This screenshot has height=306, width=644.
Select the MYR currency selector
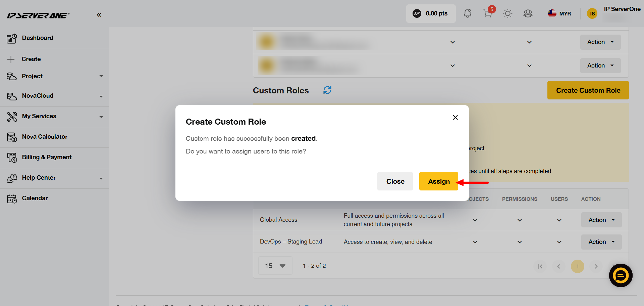pos(559,13)
